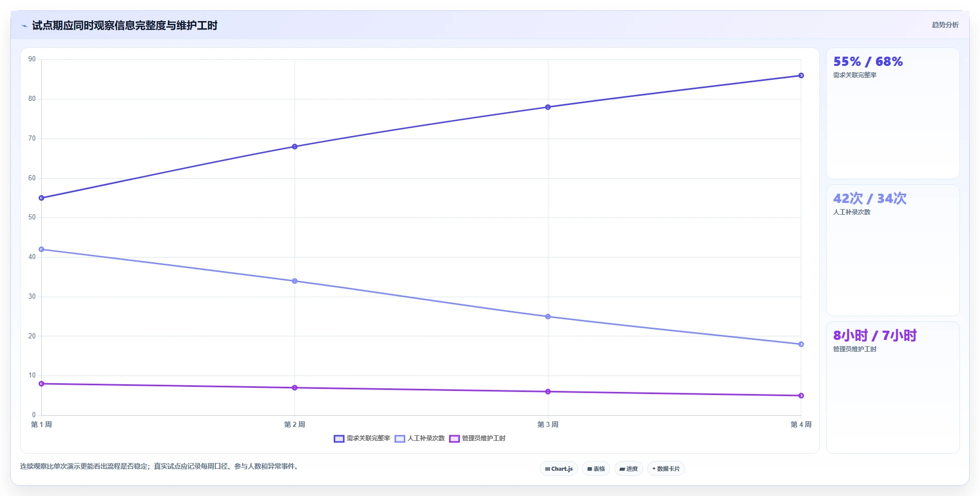
Task: Select the 需求关联完整率 data point at 第 1 周
Action: coord(42,198)
